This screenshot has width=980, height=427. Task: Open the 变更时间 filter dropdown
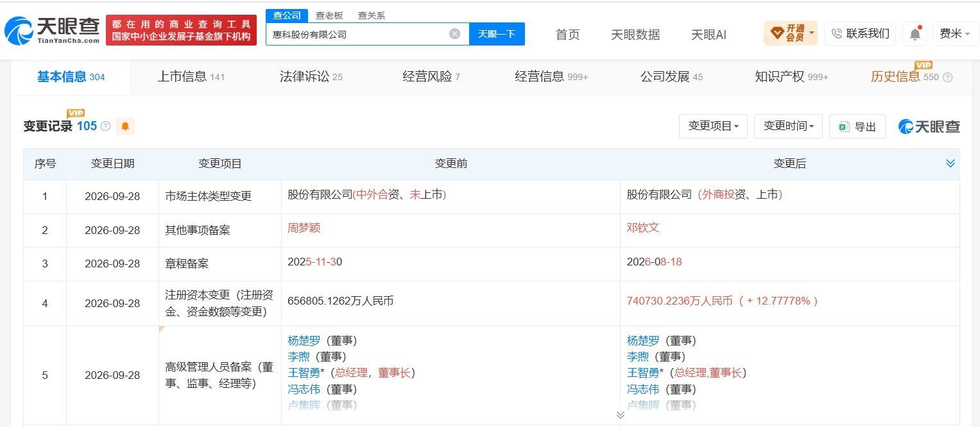pyautogui.click(x=788, y=126)
